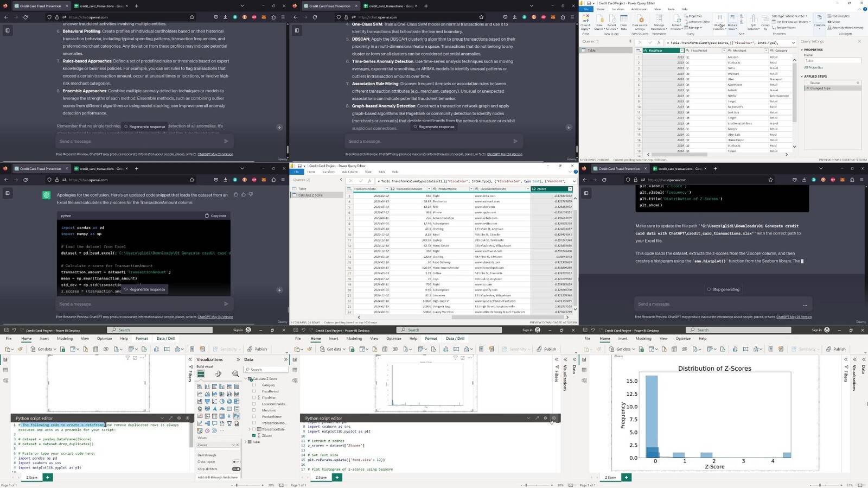Open the Analytics magnifier icon in Visualizations
The height and width of the screenshot is (488, 868).
coord(235,374)
